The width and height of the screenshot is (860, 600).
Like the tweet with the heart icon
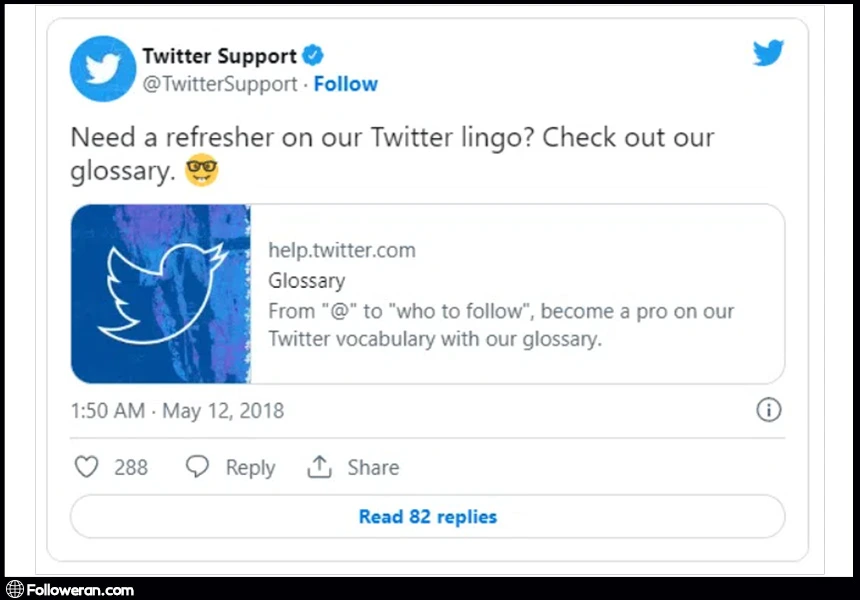click(87, 467)
